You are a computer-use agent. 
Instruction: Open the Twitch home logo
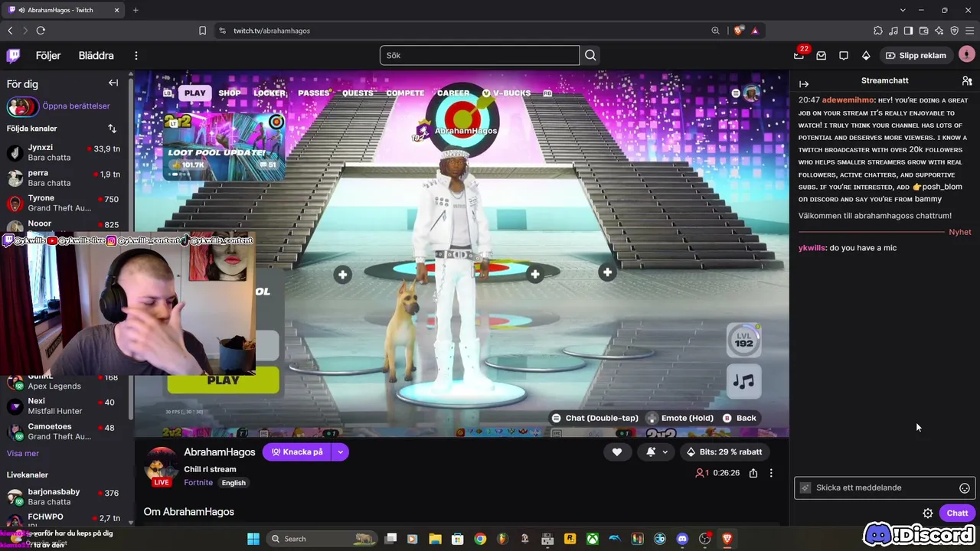point(13,55)
